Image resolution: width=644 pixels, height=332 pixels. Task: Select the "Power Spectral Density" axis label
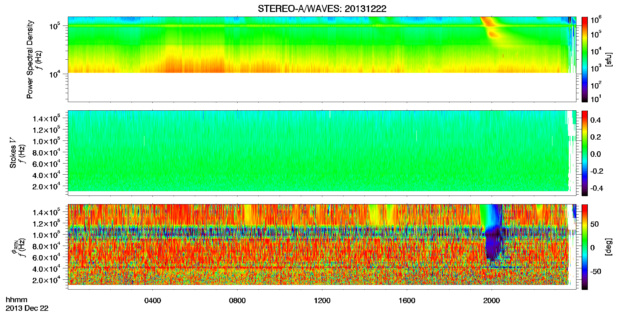coord(30,59)
